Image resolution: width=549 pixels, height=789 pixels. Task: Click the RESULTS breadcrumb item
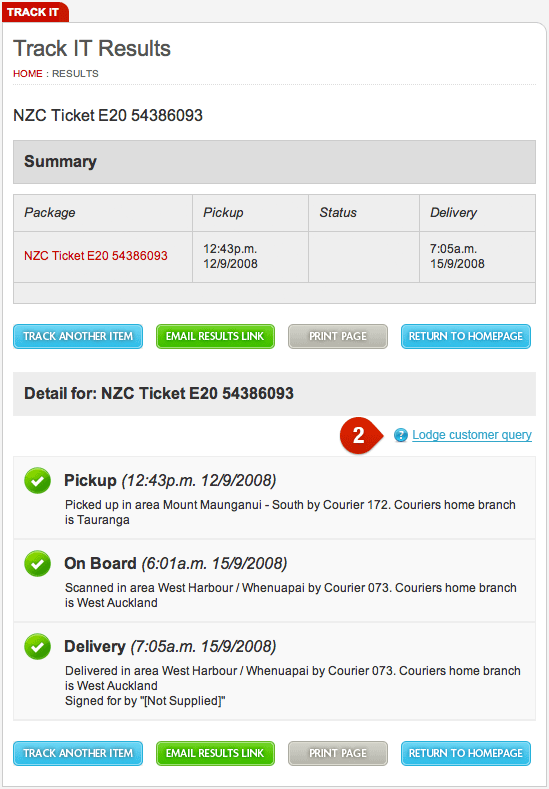[75, 73]
